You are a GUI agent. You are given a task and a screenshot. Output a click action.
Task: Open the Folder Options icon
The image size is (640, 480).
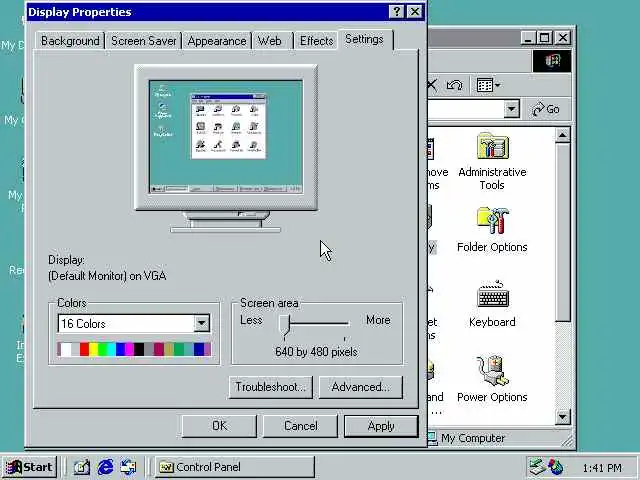click(492, 230)
